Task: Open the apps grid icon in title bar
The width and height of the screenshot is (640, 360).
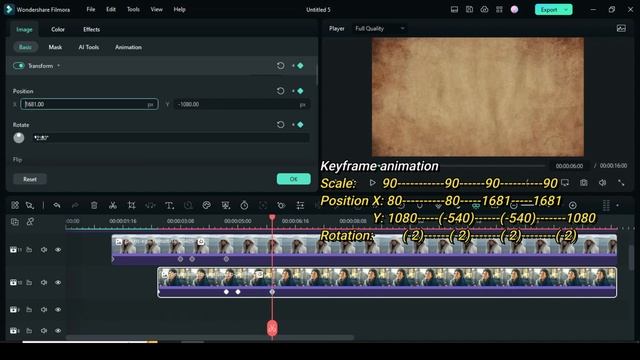Action: point(499,9)
